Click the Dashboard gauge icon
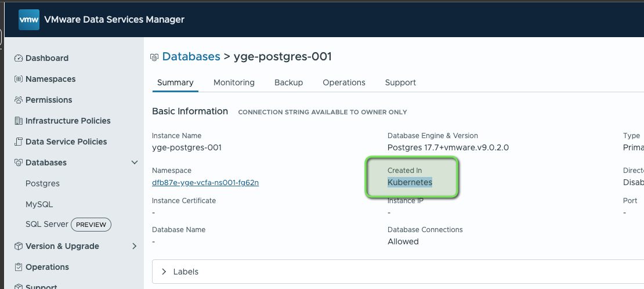 click(x=19, y=58)
